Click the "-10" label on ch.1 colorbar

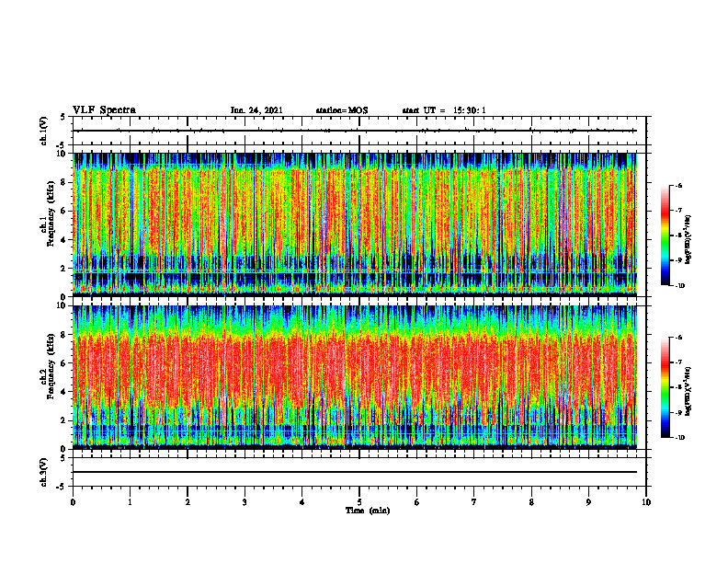coord(680,286)
